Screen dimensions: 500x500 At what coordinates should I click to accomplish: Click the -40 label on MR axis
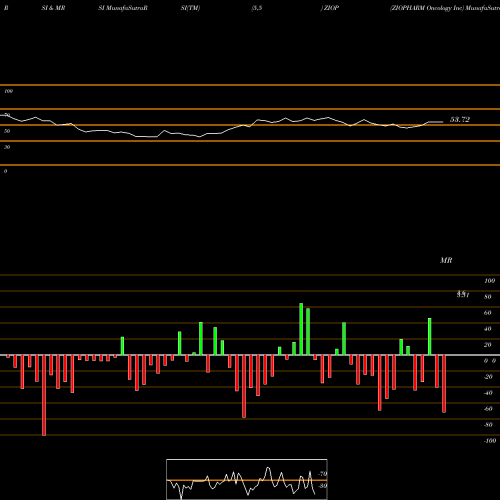tap(488, 393)
